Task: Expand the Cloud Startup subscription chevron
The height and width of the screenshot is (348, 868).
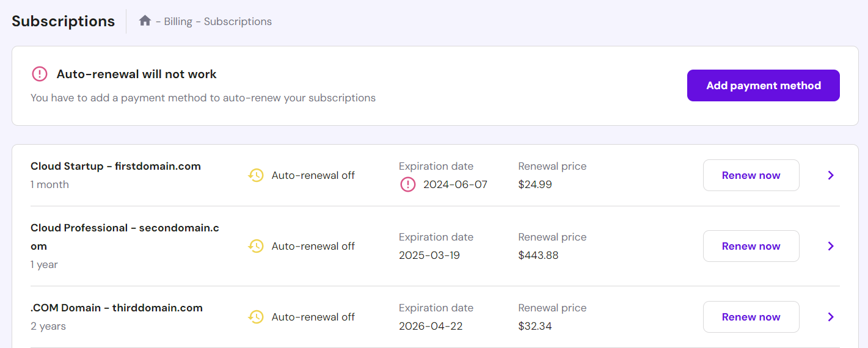Action: tap(831, 175)
